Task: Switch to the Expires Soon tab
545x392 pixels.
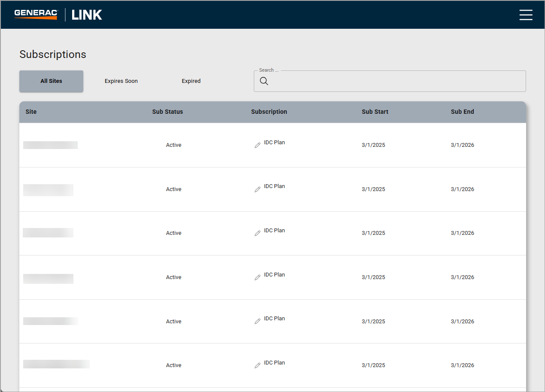Action: [121, 81]
